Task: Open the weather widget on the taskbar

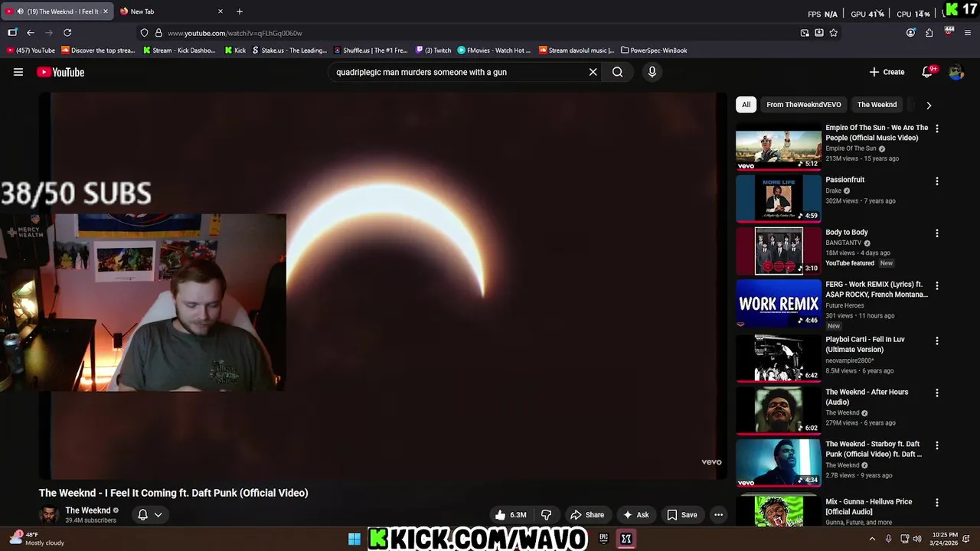Action: point(36,539)
